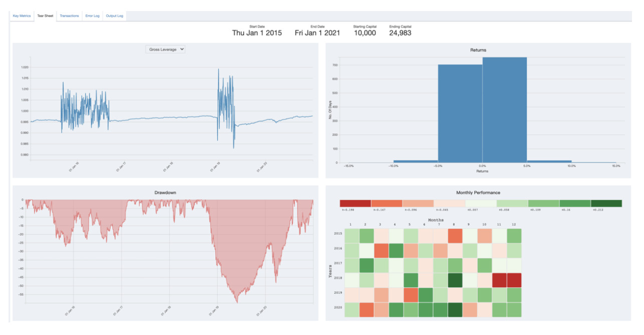Viewport: 644px width, 335px height.
Task: Click the 2018 month 12 dark red cell
Action: [514, 280]
